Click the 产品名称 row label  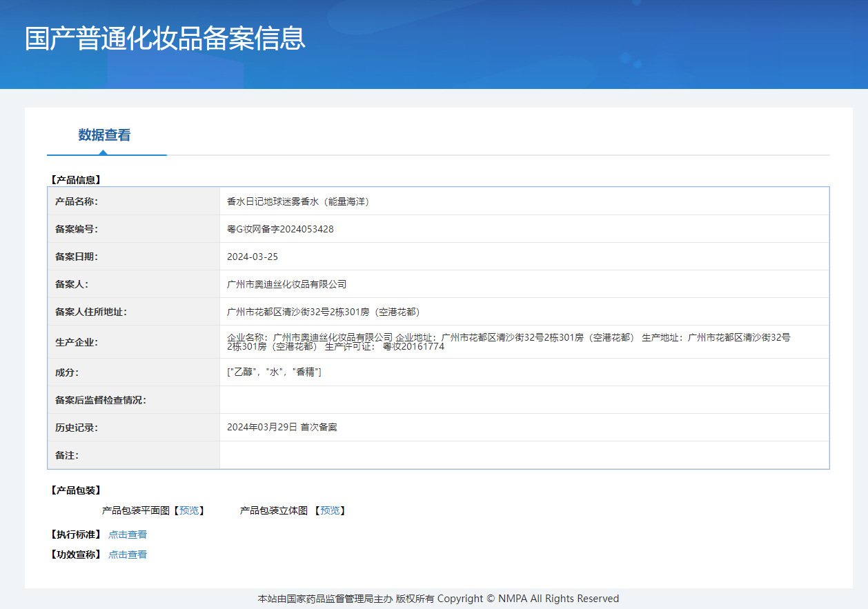coord(77,201)
